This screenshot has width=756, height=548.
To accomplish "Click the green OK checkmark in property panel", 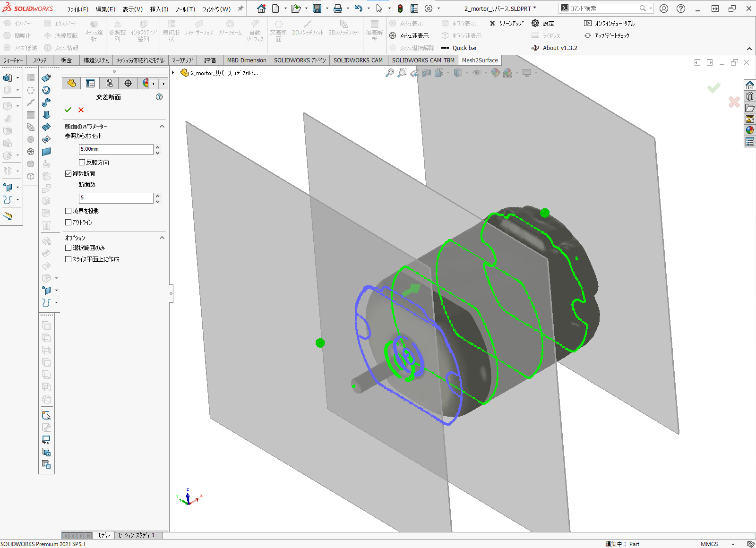I will (68, 110).
